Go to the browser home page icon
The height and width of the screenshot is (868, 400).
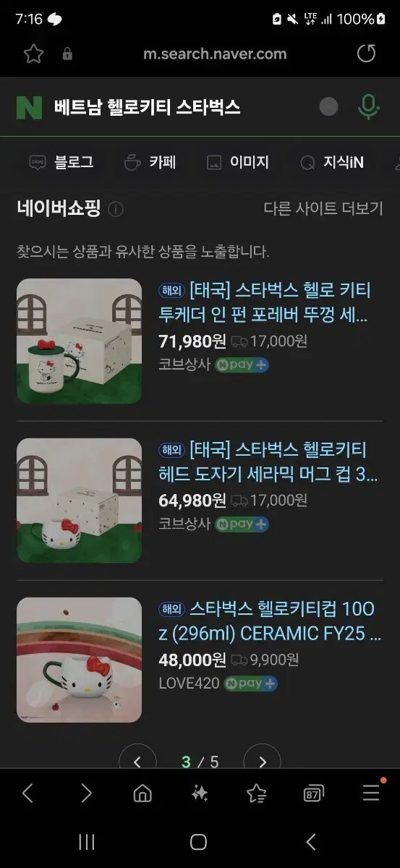click(142, 793)
